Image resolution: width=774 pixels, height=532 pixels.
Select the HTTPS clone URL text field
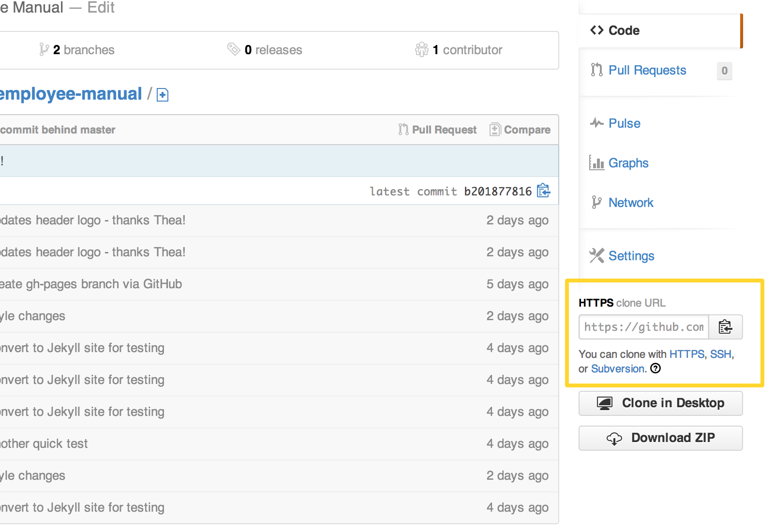coord(643,327)
